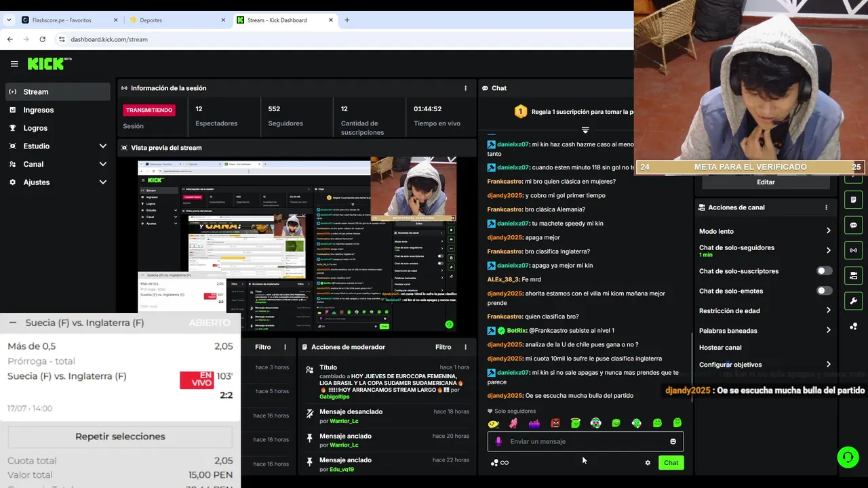This screenshot has width=868, height=488.
Task: Open Logros in the sidebar
Action: click(x=57, y=128)
